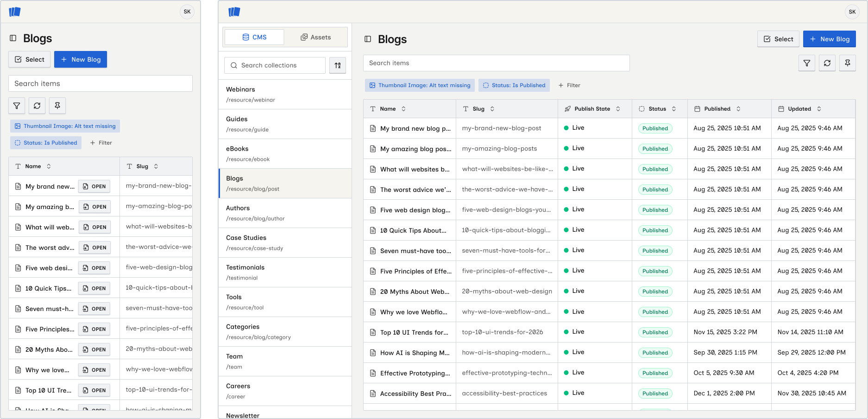Sort by Published column
Screen dimensions: 868x419
click(x=738, y=109)
